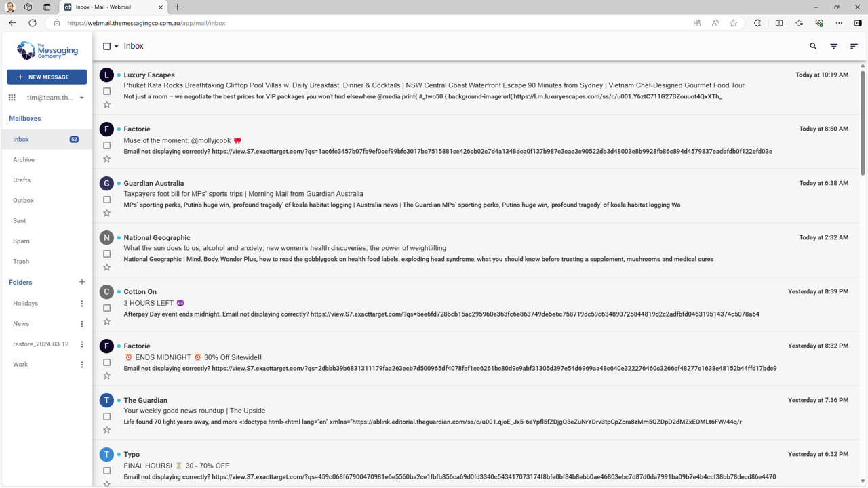Screen dimensions: 868x488
Task: Add this page to browser favorites
Action: [733, 23]
